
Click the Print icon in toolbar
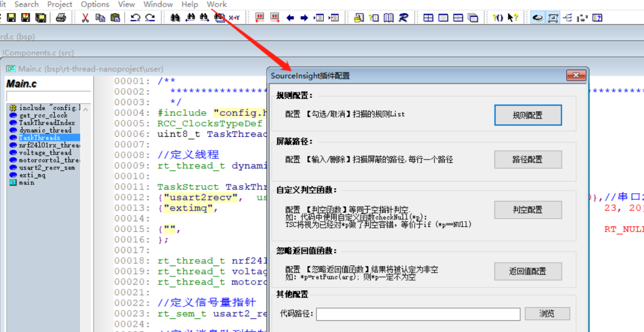tap(61, 17)
